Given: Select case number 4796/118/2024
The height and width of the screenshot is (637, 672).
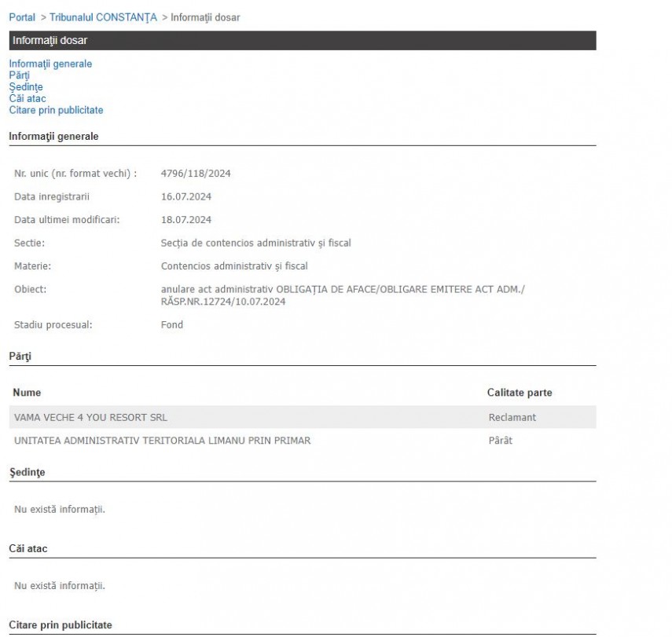Looking at the screenshot, I should (x=196, y=174).
